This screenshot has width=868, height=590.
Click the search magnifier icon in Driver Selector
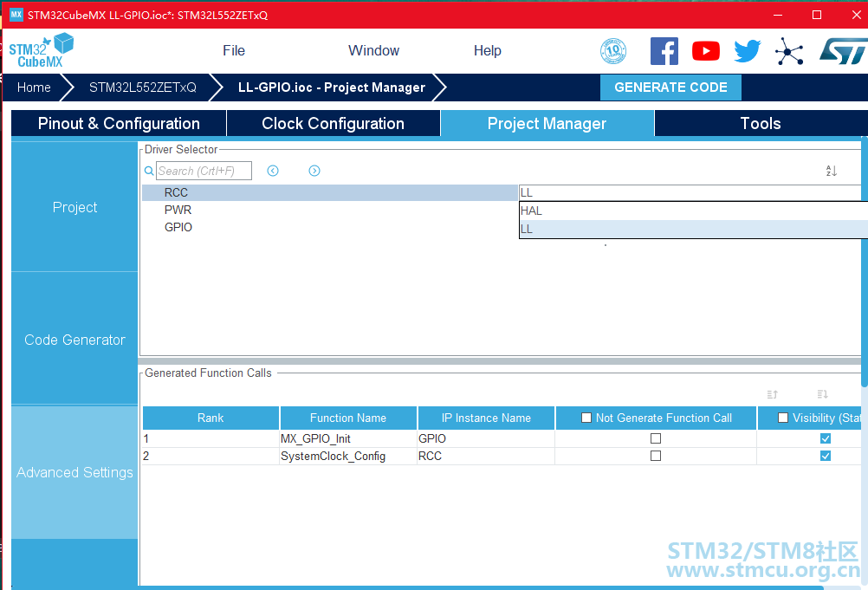(149, 171)
